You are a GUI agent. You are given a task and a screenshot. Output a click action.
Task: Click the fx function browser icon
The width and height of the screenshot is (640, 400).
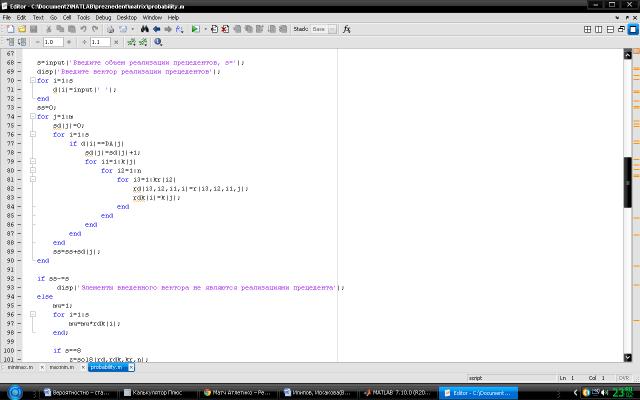coord(347,30)
